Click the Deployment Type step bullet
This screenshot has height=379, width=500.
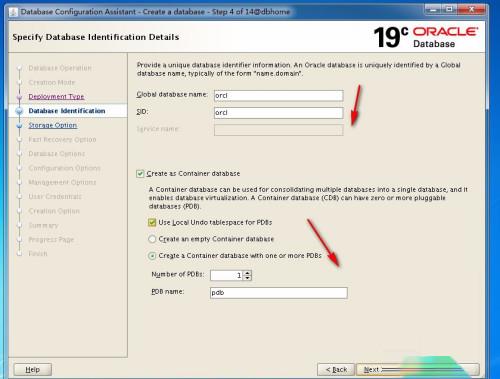coord(19,97)
